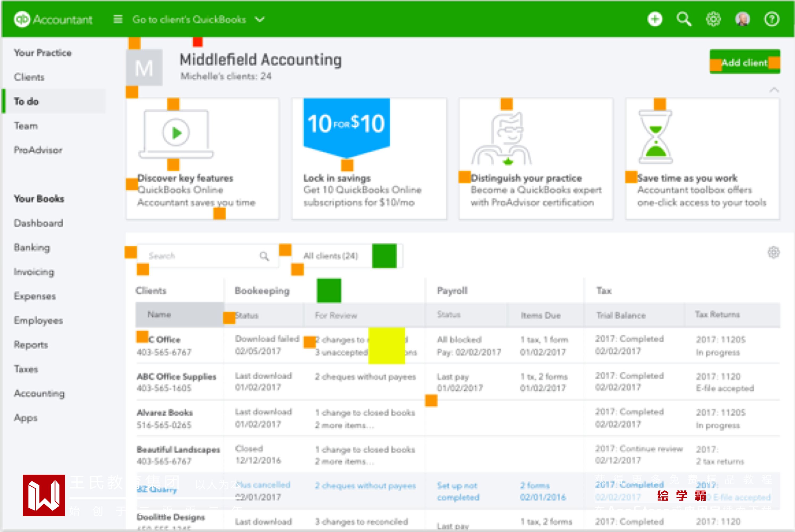Viewport: 795px width, 532px height.
Task: Open Clients in left sidebar
Action: point(29,77)
